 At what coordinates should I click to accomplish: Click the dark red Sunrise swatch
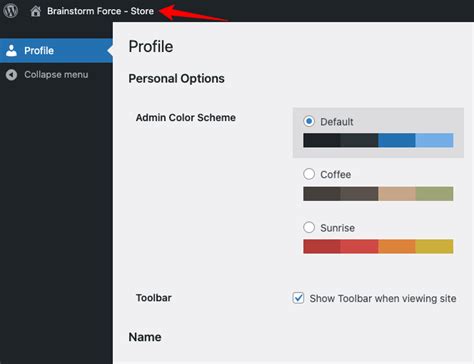pos(322,246)
